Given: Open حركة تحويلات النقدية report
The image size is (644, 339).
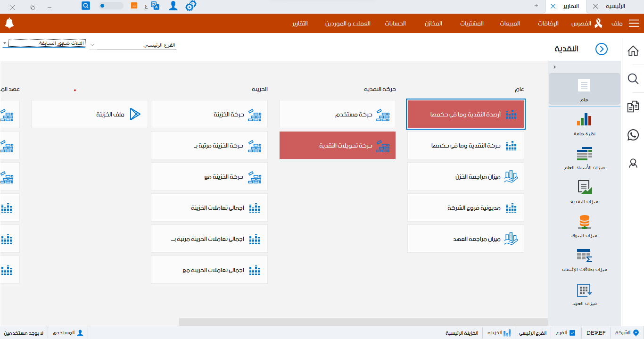Looking at the screenshot, I should (337, 145).
